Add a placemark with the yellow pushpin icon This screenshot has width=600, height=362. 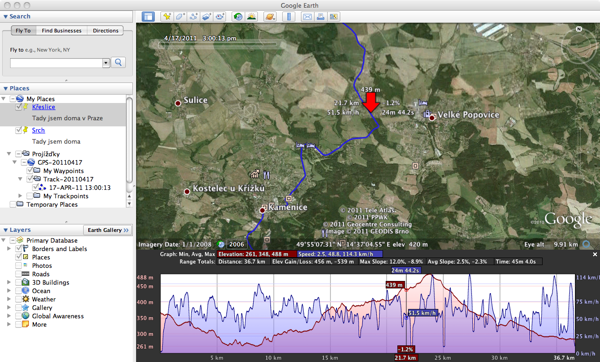[167, 16]
